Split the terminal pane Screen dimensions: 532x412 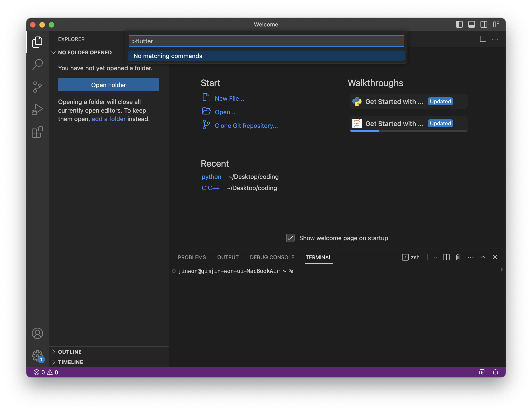pos(446,257)
